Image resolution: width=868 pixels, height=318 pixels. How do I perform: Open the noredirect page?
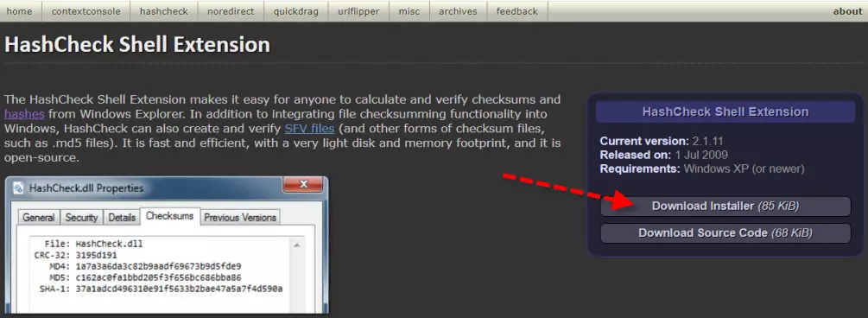point(231,11)
